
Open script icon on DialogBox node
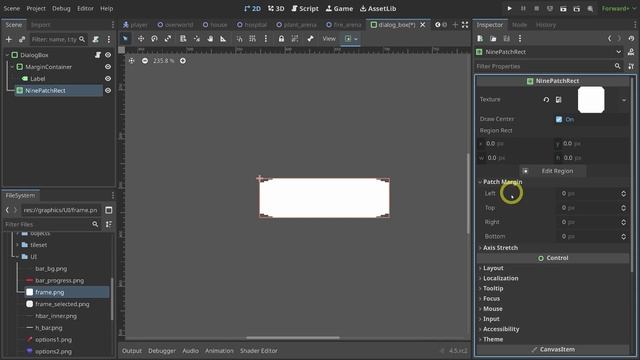click(x=98, y=55)
